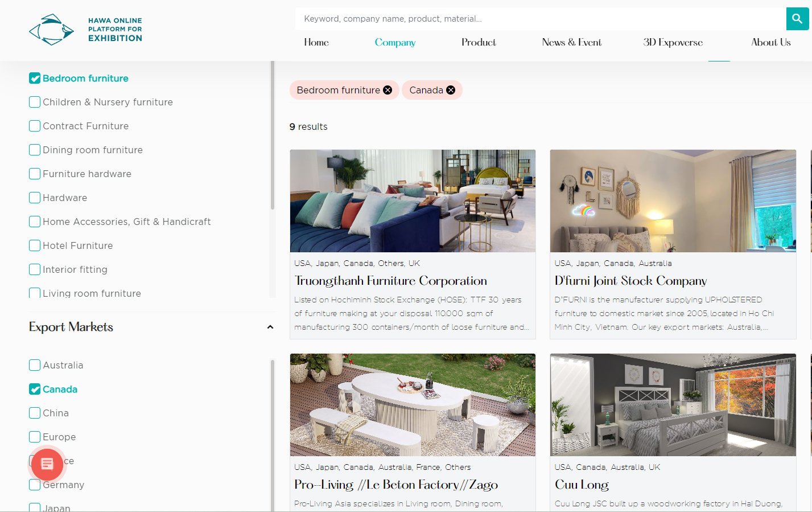Open the Company menu item
Screen dimensions: 812x512
(x=395, y=43)
